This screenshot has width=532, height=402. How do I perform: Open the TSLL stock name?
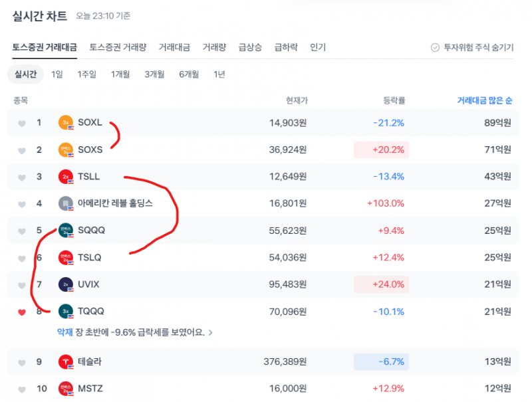click(89, 176)
